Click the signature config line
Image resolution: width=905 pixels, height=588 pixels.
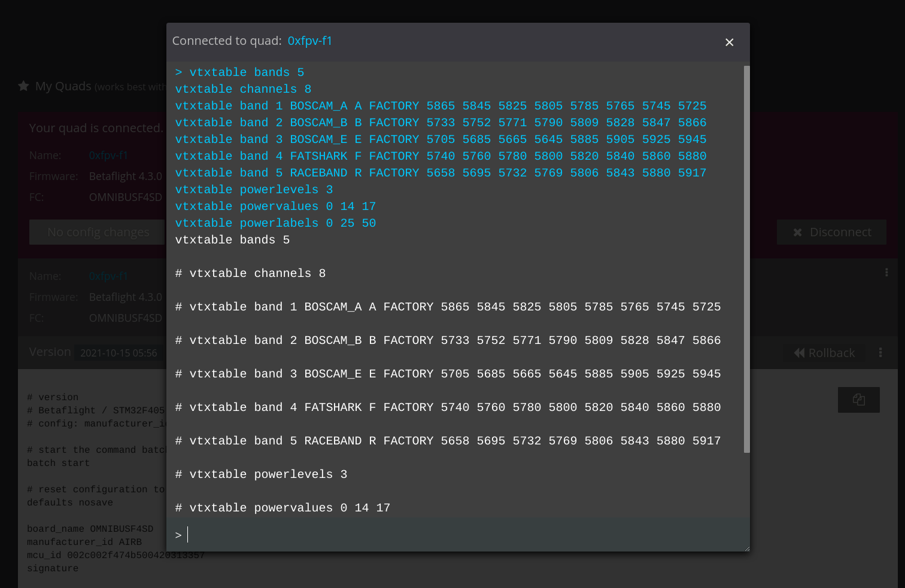pos(53,569)
